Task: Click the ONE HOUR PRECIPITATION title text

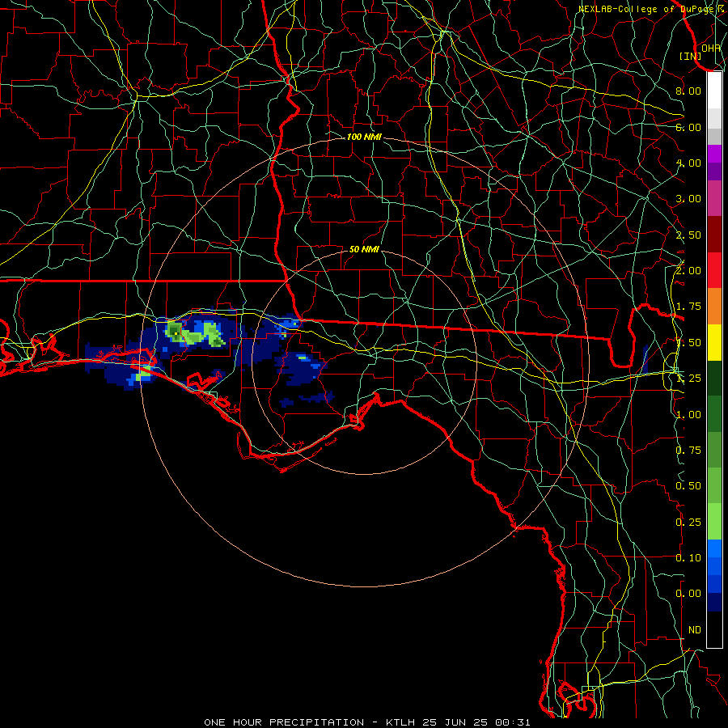Action: tap(284, 722)
